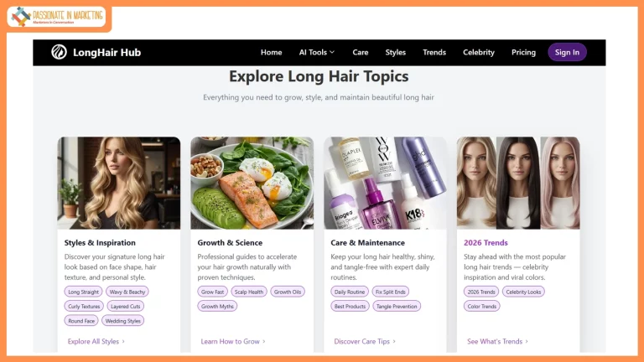Click the Discover Care Tips link

365,341
